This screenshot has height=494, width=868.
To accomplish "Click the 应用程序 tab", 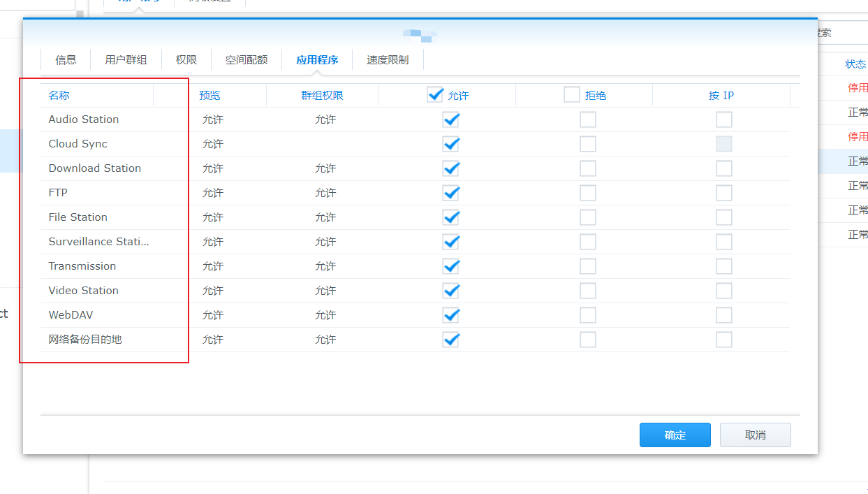I will 317,60.
